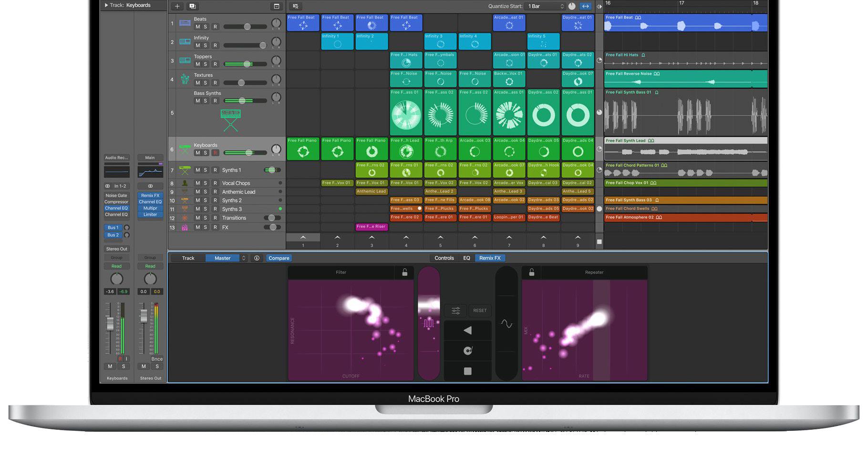Adjust the Keyboards track pan knob
The image size is (868, 460).
(x=276, y=149)
